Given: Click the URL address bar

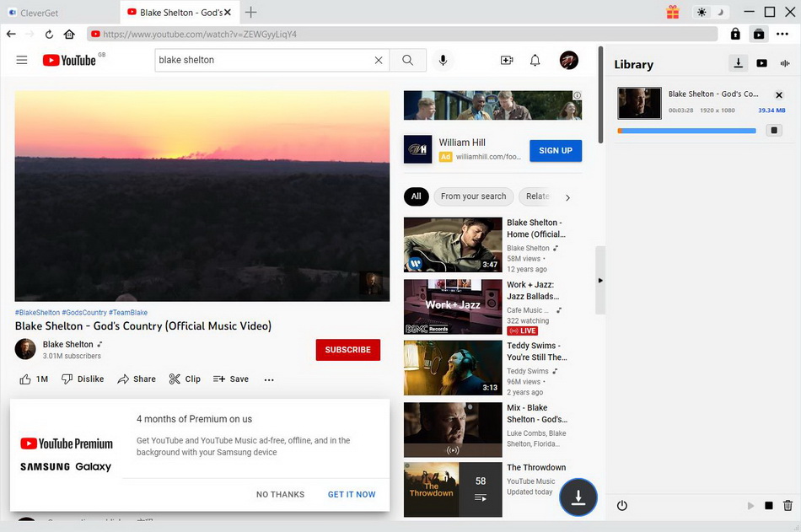Looking at the screenshot, I should point(402,35).
